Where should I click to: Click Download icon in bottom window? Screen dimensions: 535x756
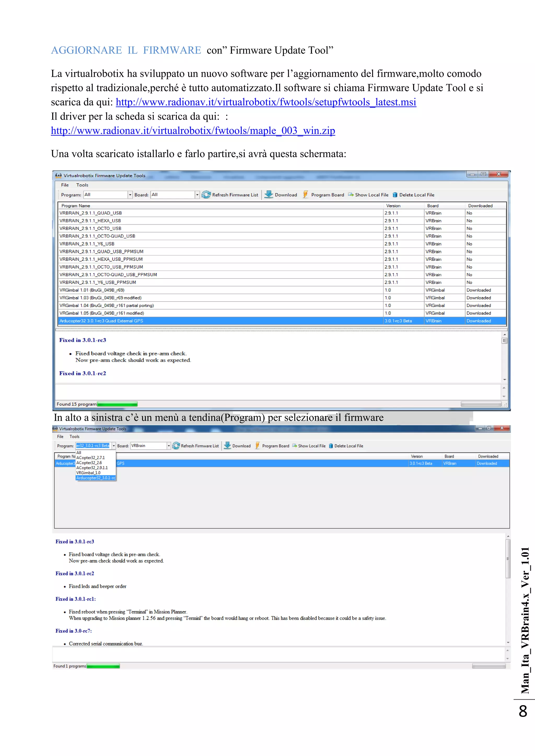click(227, 446)
